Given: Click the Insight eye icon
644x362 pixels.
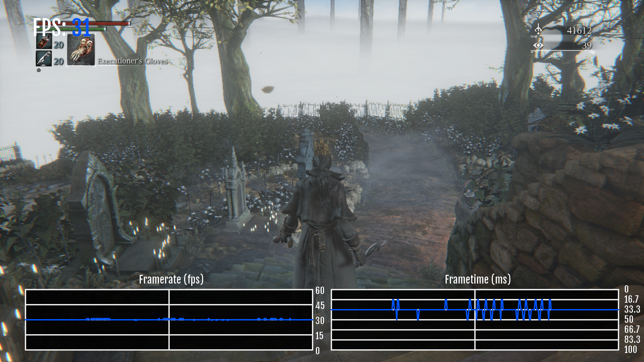Looking at the screenshot, I should pyautogui.click(x=538, y=45).
